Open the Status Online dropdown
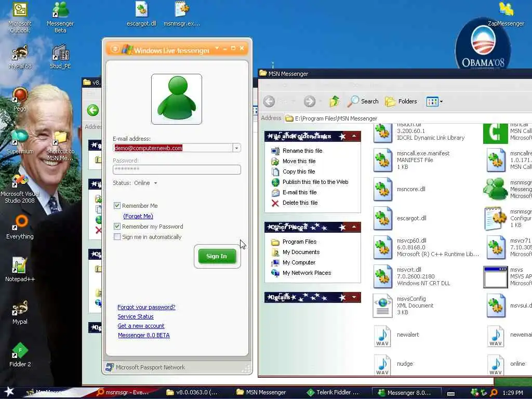The image size is (532, 399). click(145, 183)
